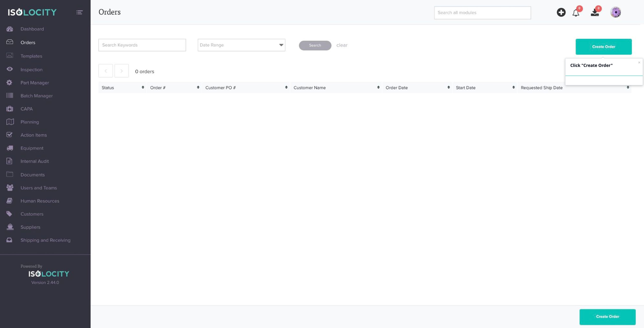Click the Part Manager gear icon
Screen dimensions: 644x328
(x=9, y=82)
